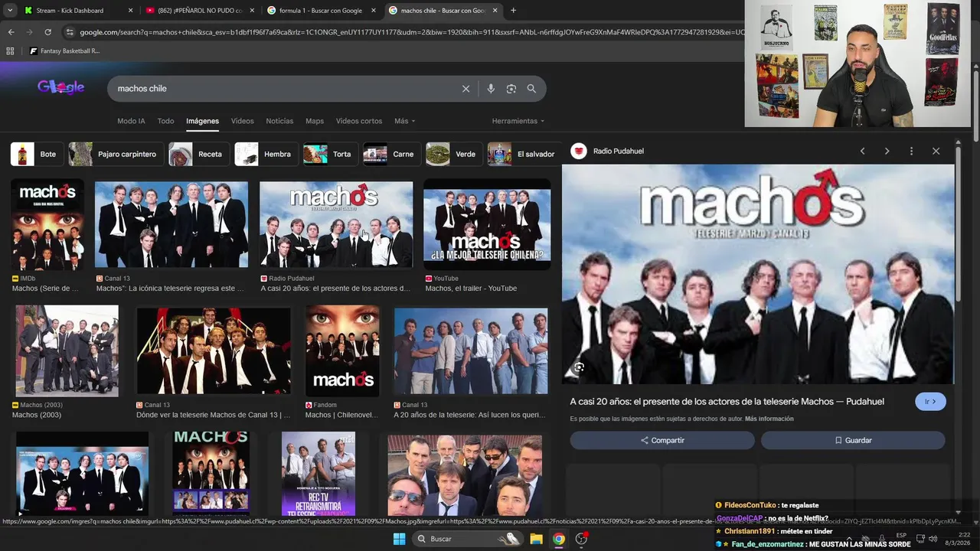Image resolution: width=980 pixels, height=551 pixels.
Task: Open Radio Pudahuel source logo
Action: (x=579, y=152)
